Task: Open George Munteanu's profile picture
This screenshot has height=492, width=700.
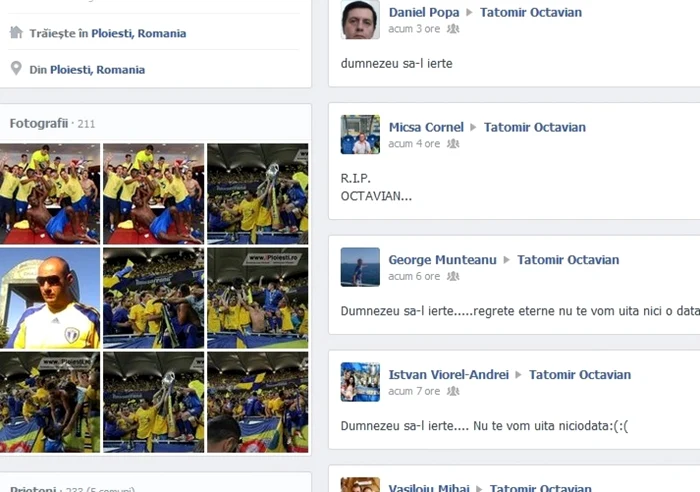Action: (x=360, y=267)
